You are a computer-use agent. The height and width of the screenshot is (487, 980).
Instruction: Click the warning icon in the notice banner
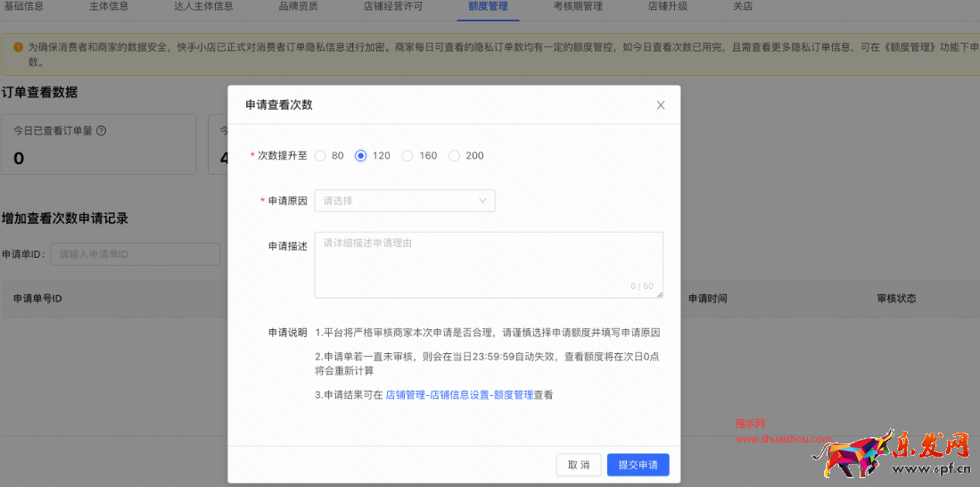(18, 47)
